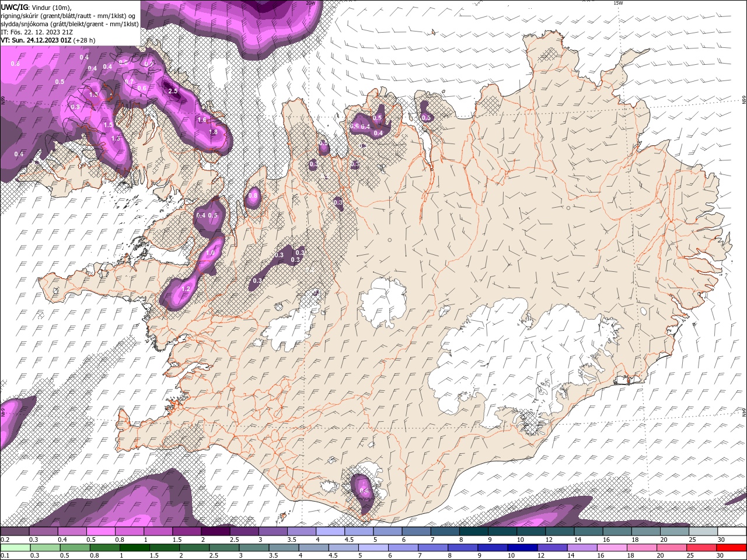Click the '0.1' label in the rain legend
The height and width of the screenshot is (560, 747).
click(x=5, y=555)
